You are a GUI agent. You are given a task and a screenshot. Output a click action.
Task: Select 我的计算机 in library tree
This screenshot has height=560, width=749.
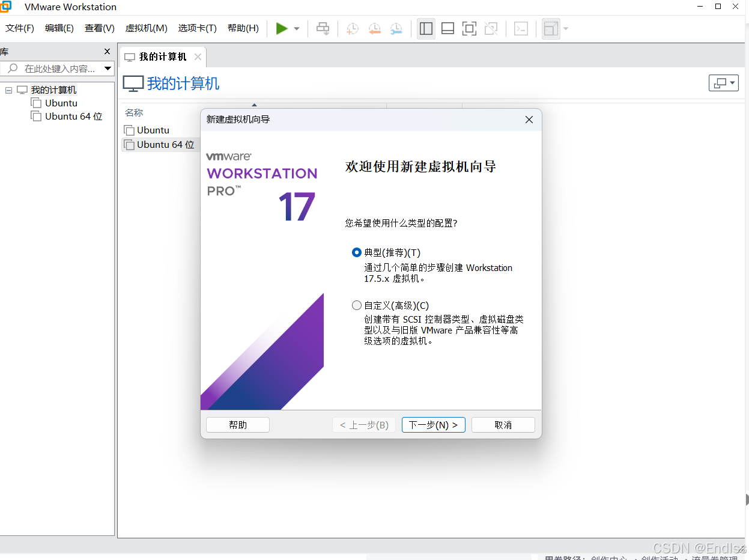click(53, 90)
